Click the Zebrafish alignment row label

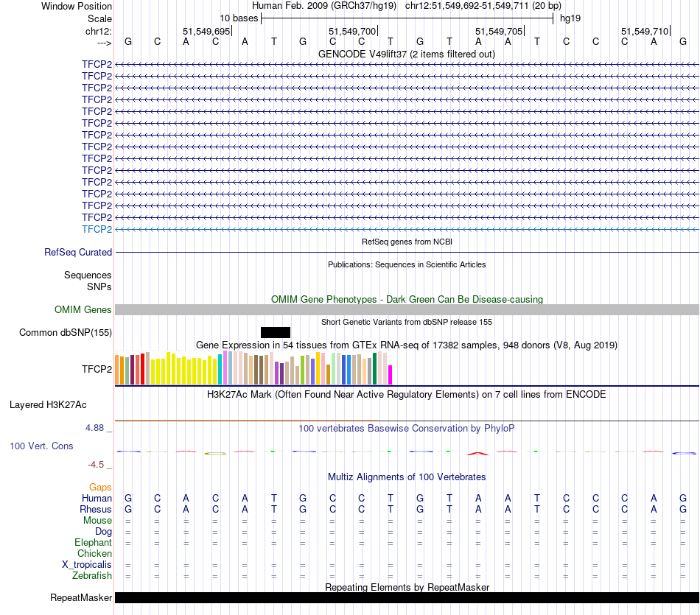(92, 576)
